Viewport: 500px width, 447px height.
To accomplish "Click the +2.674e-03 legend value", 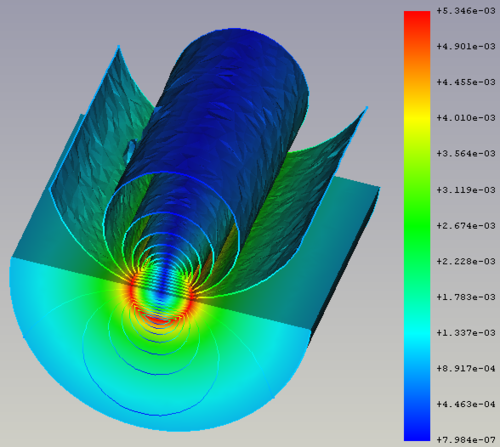I will pos(466,226).
